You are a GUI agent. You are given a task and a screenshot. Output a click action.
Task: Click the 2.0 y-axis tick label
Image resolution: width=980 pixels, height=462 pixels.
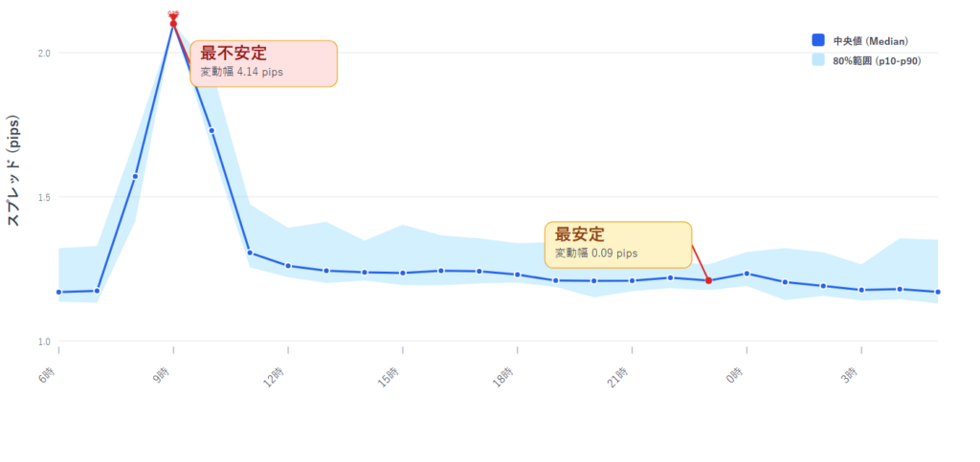coord(44,53)
